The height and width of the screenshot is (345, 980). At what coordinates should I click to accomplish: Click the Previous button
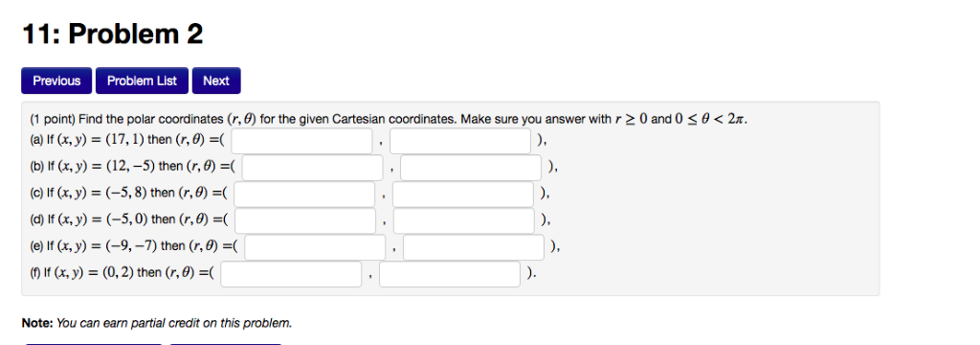click(56, 80)
